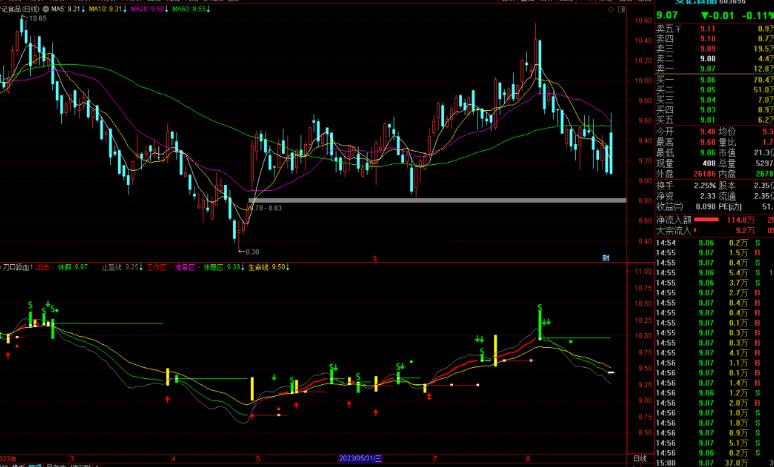Click the 大宗流入 9.2万 row
The height and width of the screenshot is (467, 774).
click(x=715, y=230)
